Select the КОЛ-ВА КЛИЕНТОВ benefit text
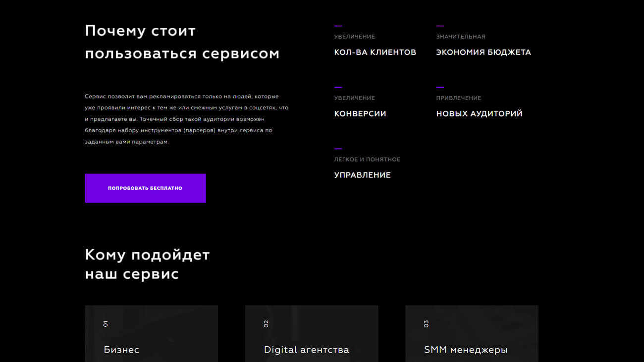Viewport: 644px width, 362px height. point(375,52)
